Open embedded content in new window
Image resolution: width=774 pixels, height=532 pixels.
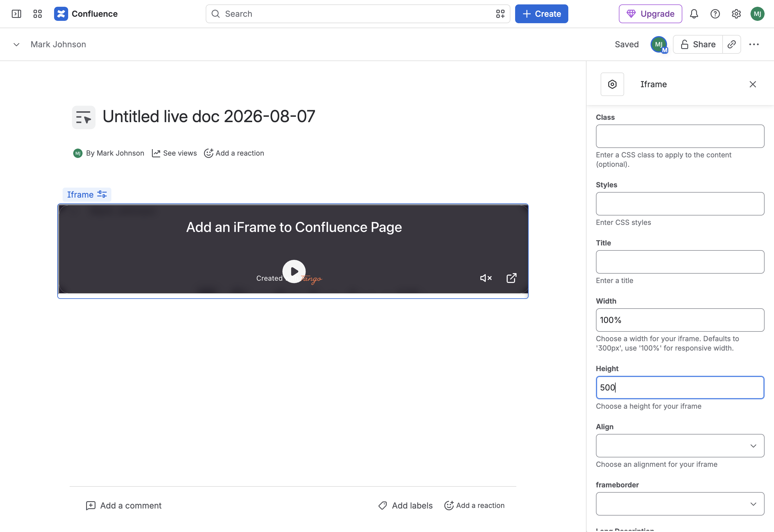[511, 278]
